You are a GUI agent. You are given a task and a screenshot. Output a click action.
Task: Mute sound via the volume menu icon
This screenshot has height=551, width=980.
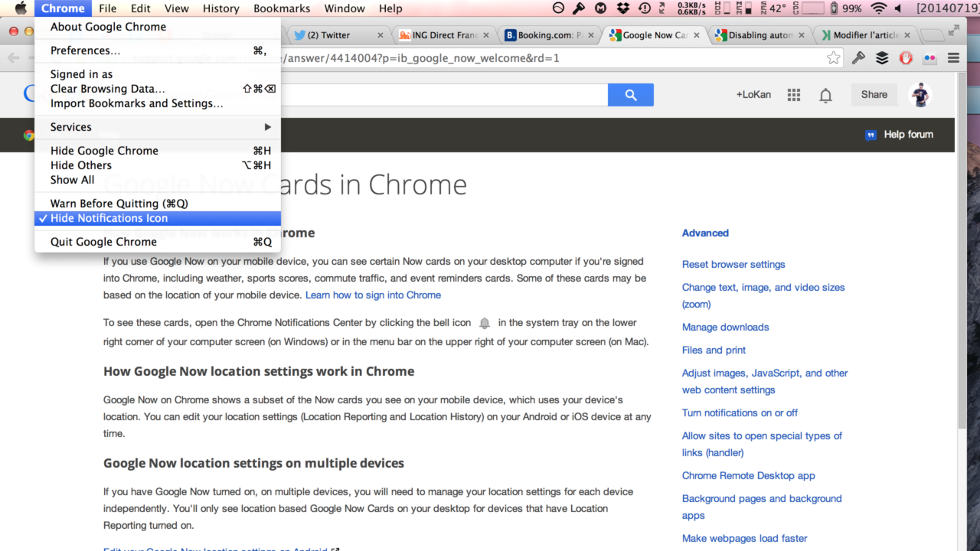897,8
